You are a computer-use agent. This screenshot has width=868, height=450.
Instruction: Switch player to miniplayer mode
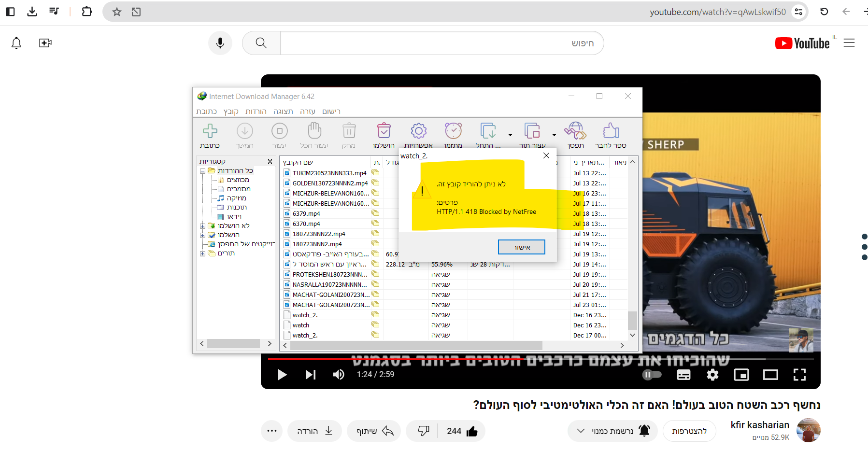click(x=741, y=375)
